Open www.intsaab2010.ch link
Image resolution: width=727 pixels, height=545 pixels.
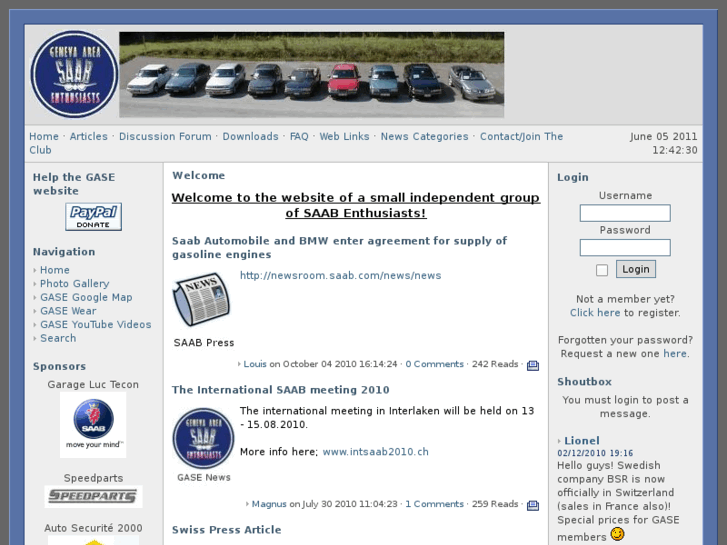[x=376, y=452]
